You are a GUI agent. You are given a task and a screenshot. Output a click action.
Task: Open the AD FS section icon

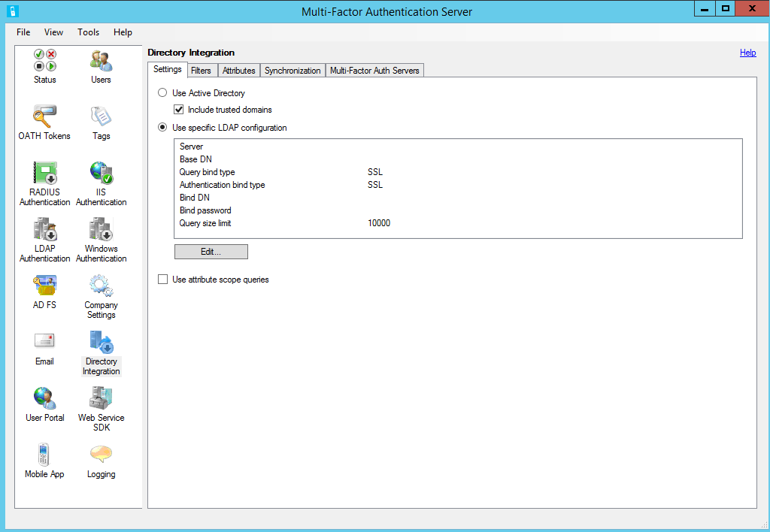44,286
